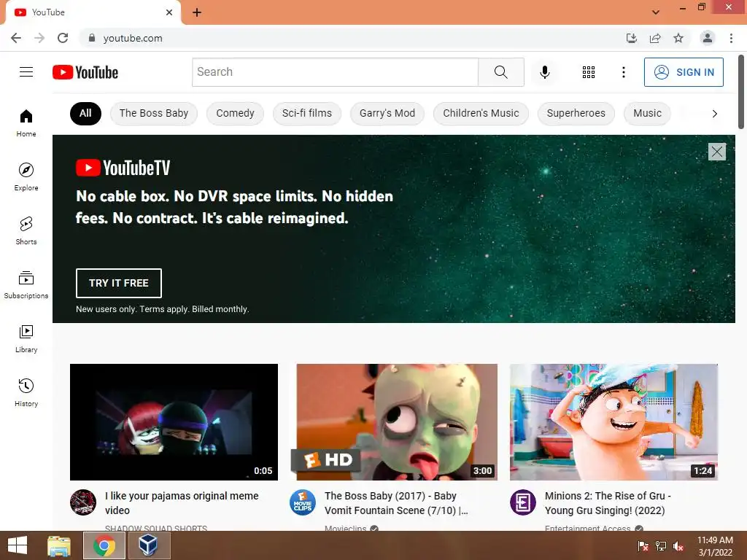
Task: Select the Garry's Mod chip
Action: click(x=387, y=113)
